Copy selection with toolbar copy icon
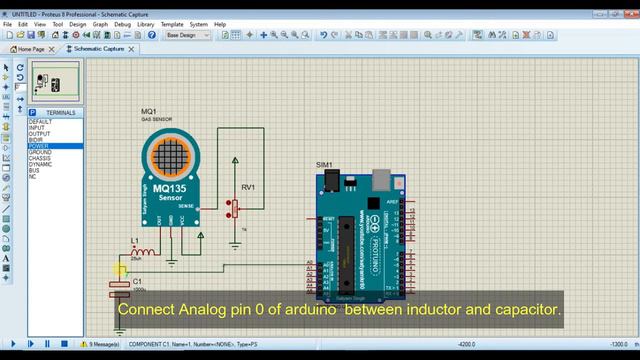Image resolution: width=640 pixels, height=360 pixels. pyautogui.click(x=359, y=35)
